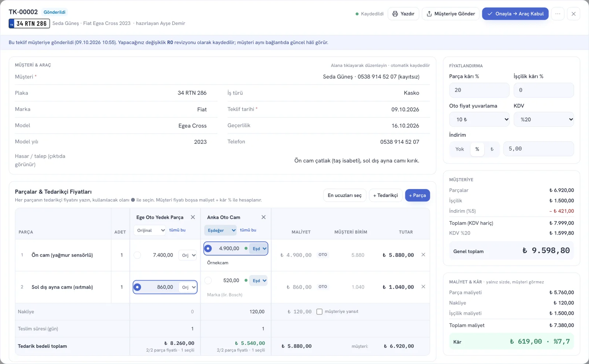
Task: Edit the Hasar / talep description text
Action: (356, 161)
